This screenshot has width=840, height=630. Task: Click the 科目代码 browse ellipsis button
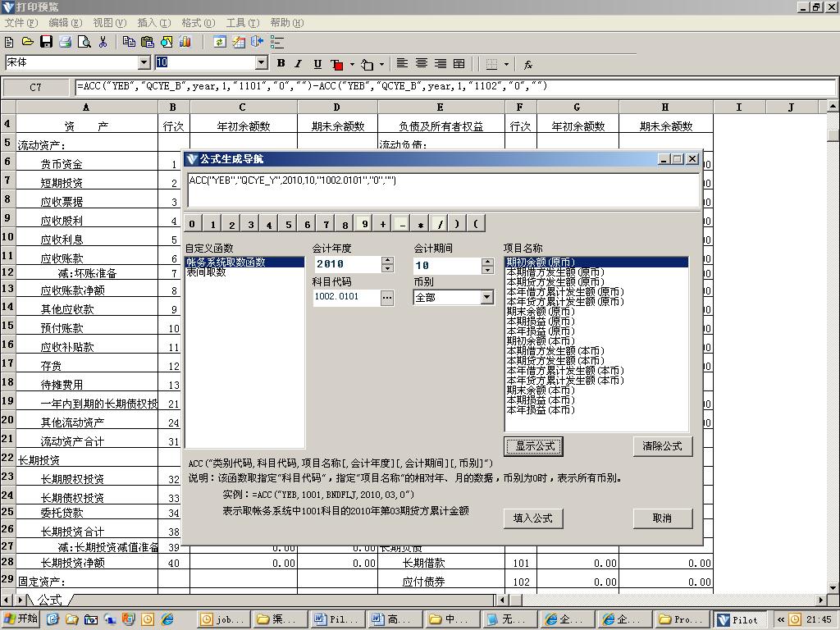click(x=387, y=298)
